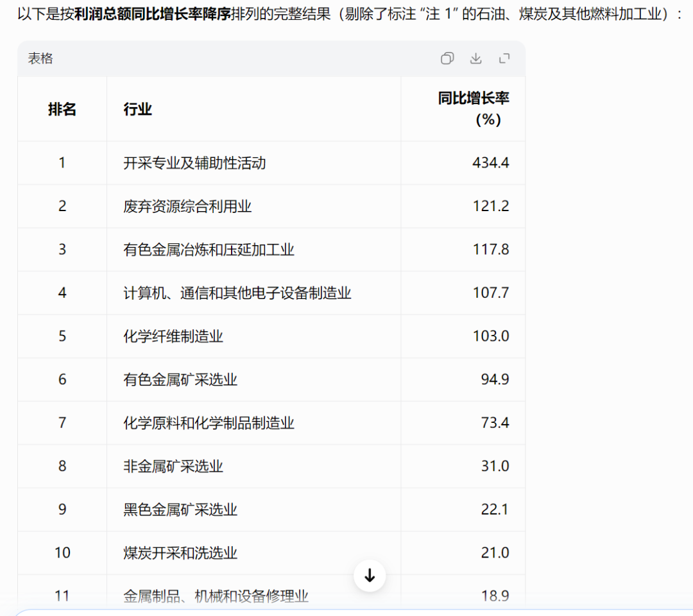The height and width of the screenshot is (616, 693).
Task: Click the growth rate value 121.2
Action: click(x=491, y=206)
